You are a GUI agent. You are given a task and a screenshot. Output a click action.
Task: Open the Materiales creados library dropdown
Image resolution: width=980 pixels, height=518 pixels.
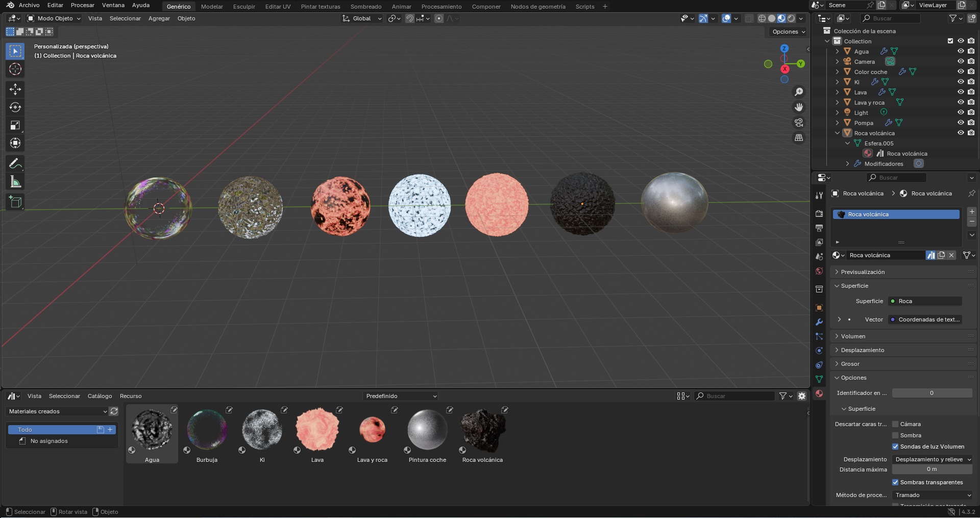tap(57, 411)
